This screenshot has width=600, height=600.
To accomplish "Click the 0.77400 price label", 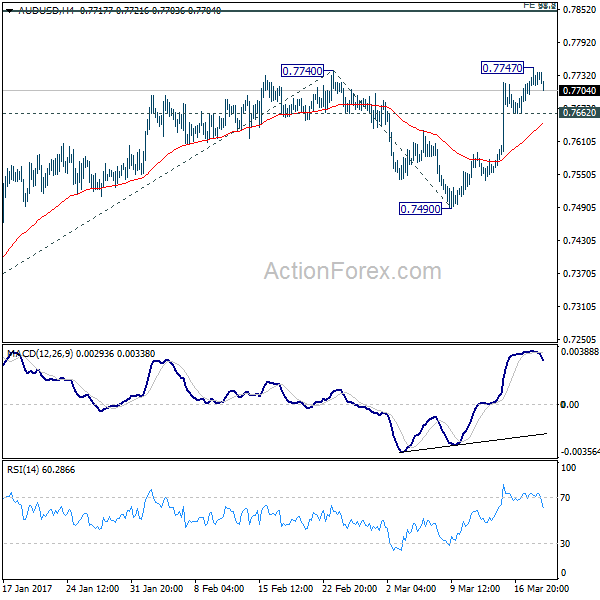I will (302, 71).
